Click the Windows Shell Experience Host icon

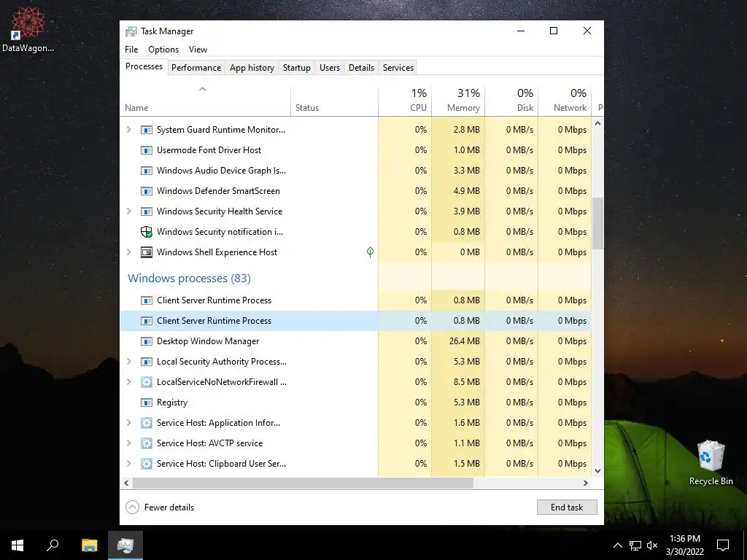[146, 252]
